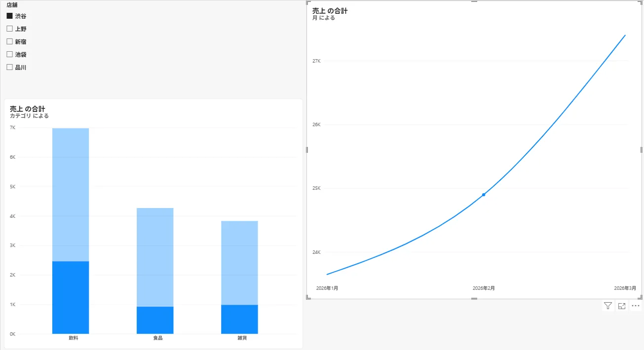Click the 売上 の合計 title of the line chart
The width and height of the screenshot is (644, 350).
[330, 10]
